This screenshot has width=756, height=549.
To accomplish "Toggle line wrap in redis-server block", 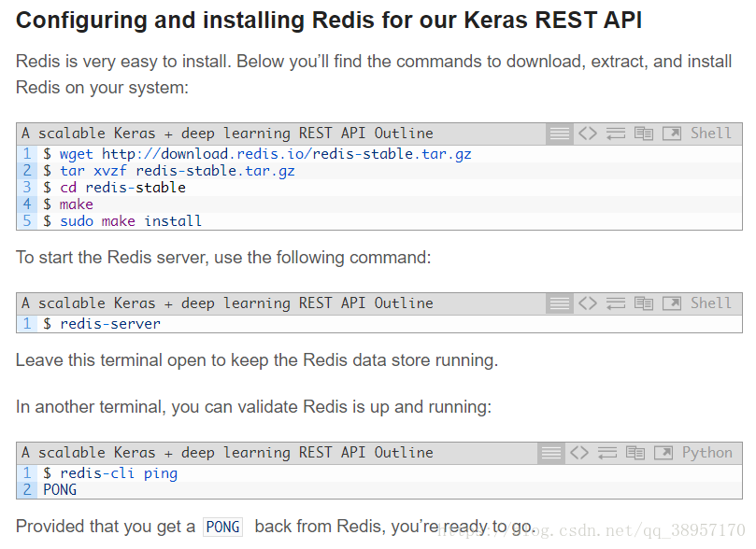I will [x=616, y=303].
